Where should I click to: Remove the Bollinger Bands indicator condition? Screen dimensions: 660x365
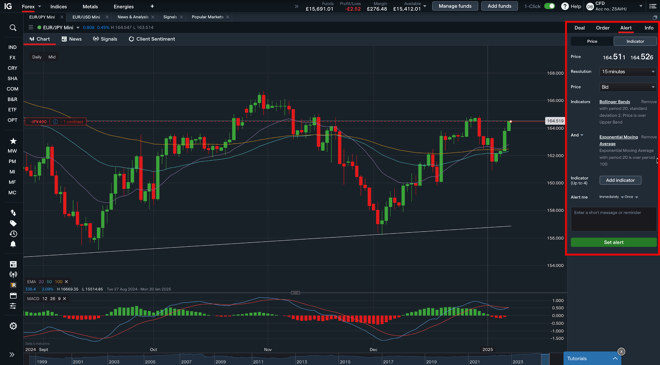point(649,102)
